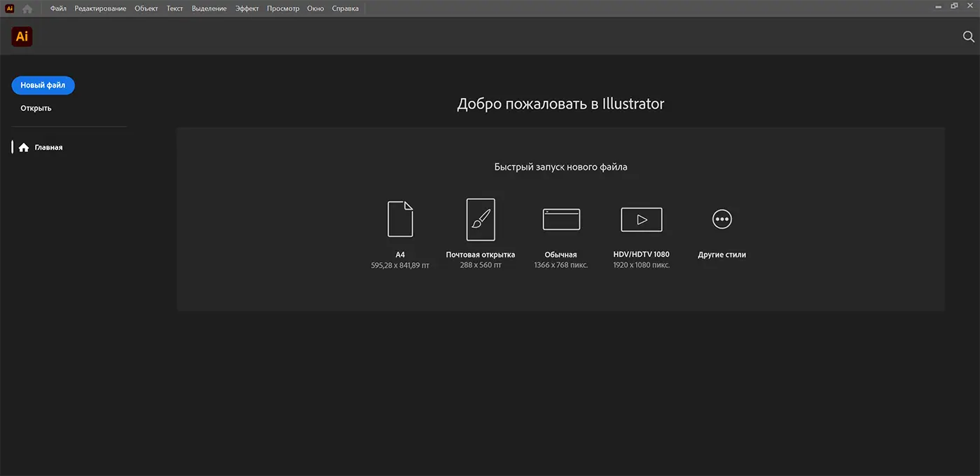Click the house icon beside Главная
The height and width of the screenshot is (476, 980).
tap(24, 147)
